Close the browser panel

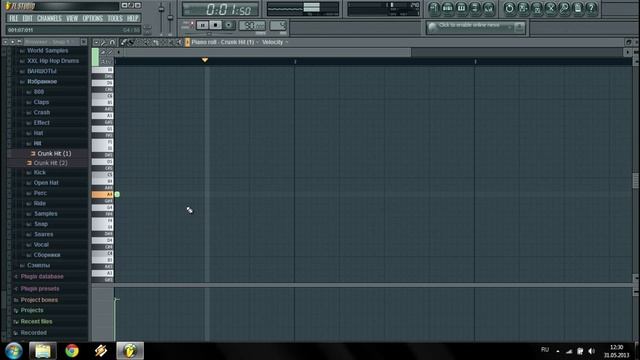[x=84, y=42]
